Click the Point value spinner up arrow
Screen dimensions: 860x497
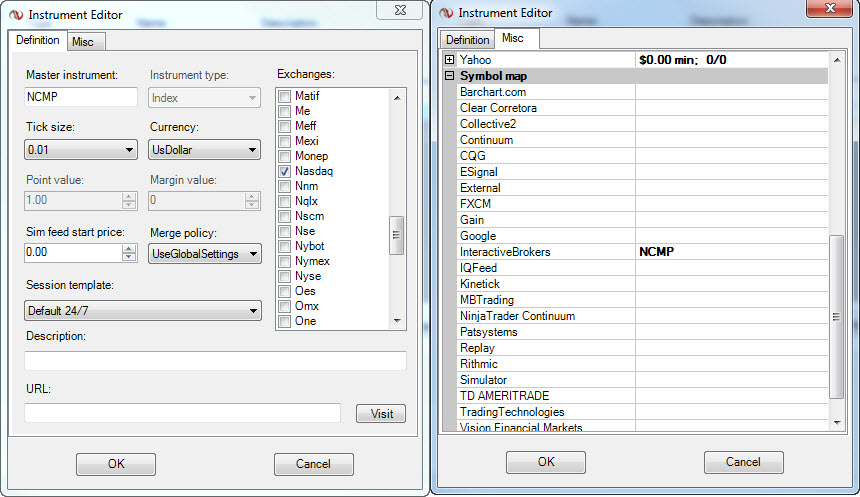click(129, 196)
